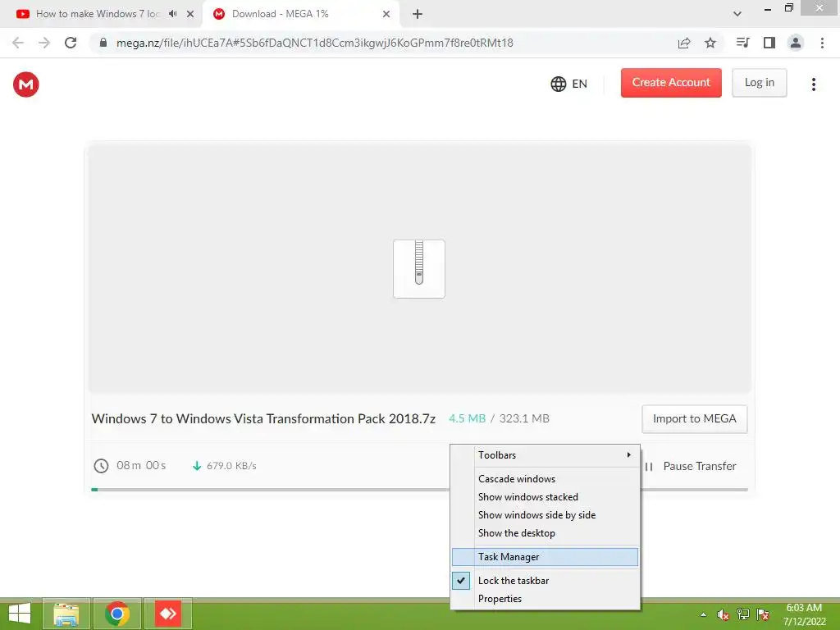Open taskbar Properties
The height and width of the screenshot is (630, 840).
coord(545,599)
